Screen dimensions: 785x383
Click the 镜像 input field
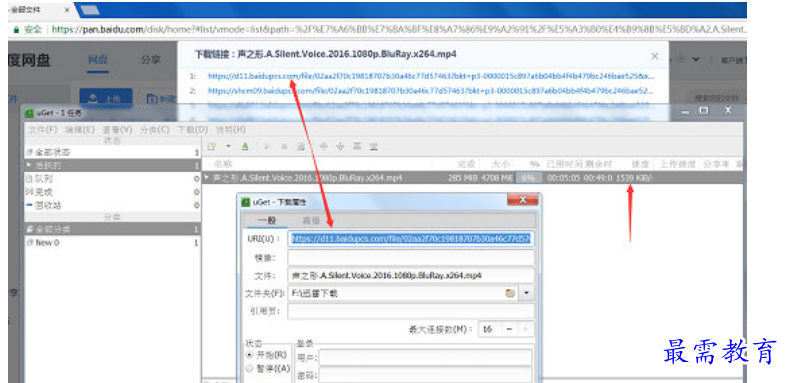pyautogui.click(x=411, y=257)
